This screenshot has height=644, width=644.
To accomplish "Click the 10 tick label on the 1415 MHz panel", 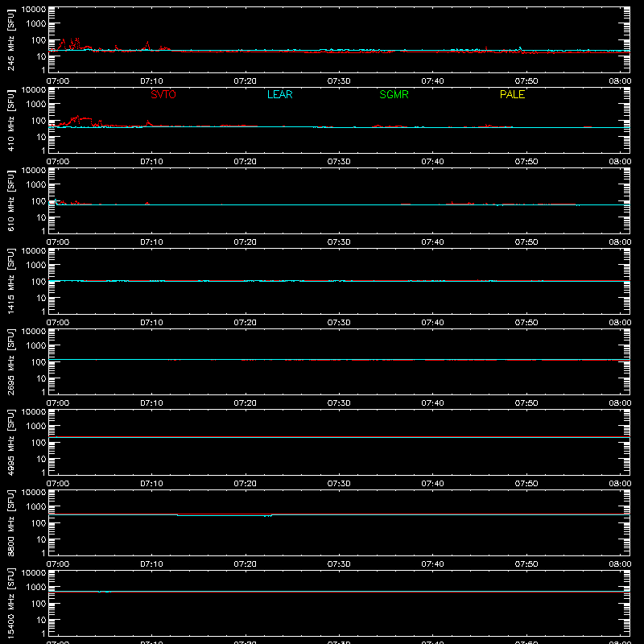I will [x=41, y=298].
